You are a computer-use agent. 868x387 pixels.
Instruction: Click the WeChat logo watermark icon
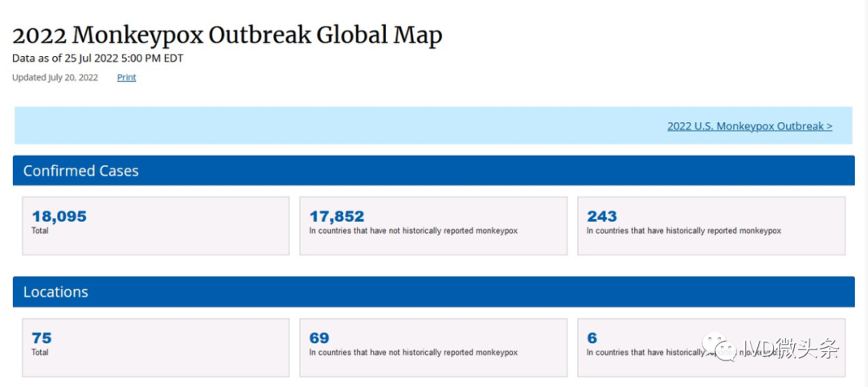pos(722,348)
